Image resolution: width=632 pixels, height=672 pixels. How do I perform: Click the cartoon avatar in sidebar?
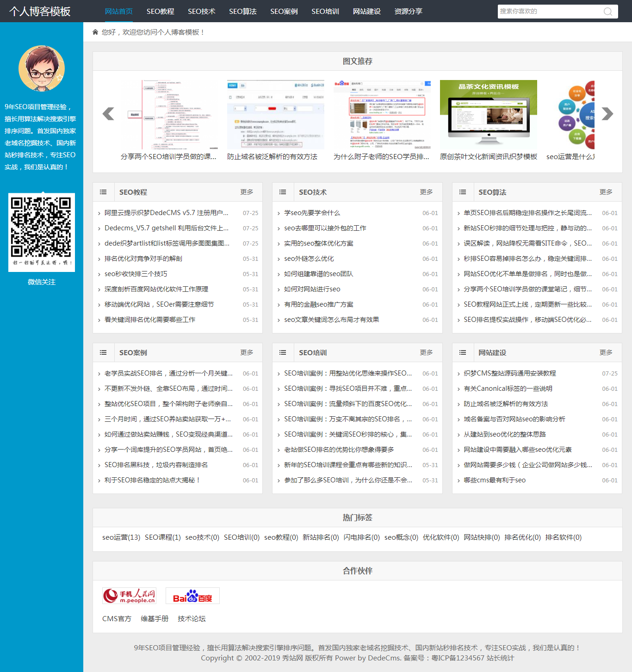point(42,68)
